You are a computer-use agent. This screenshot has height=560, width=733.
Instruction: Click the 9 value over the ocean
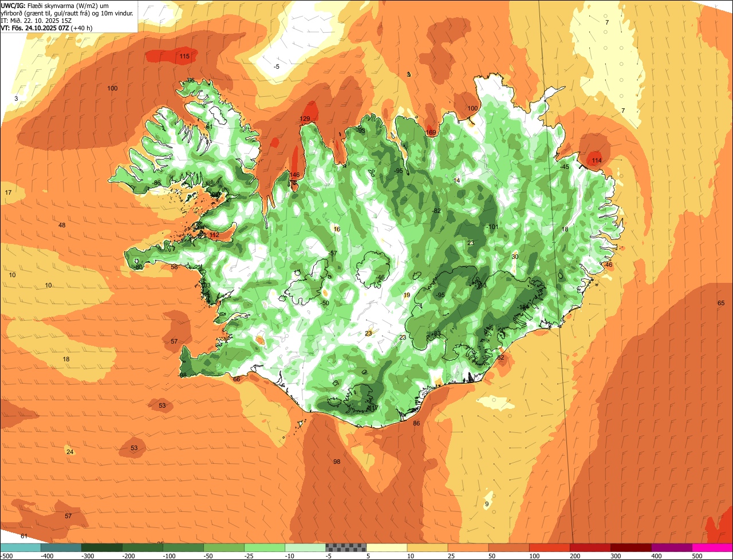[x=487, y=504]
